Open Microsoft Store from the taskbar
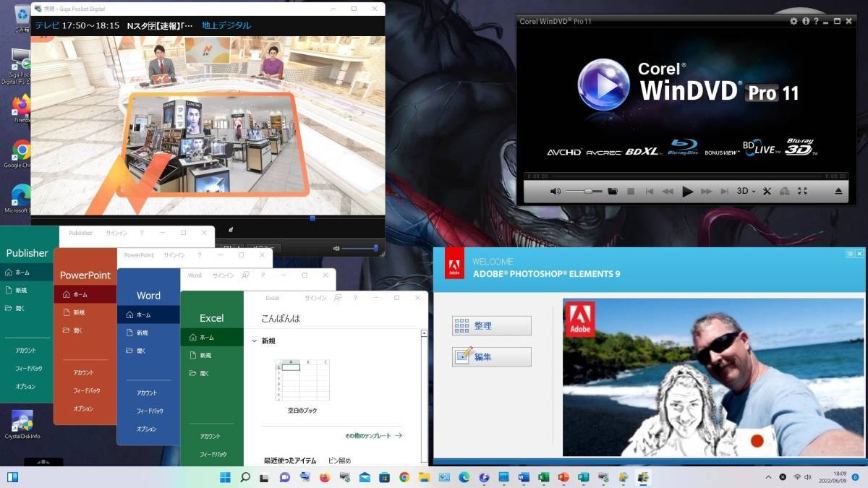The width and height of the screenshot is (868, 488). tap(384, 477)
